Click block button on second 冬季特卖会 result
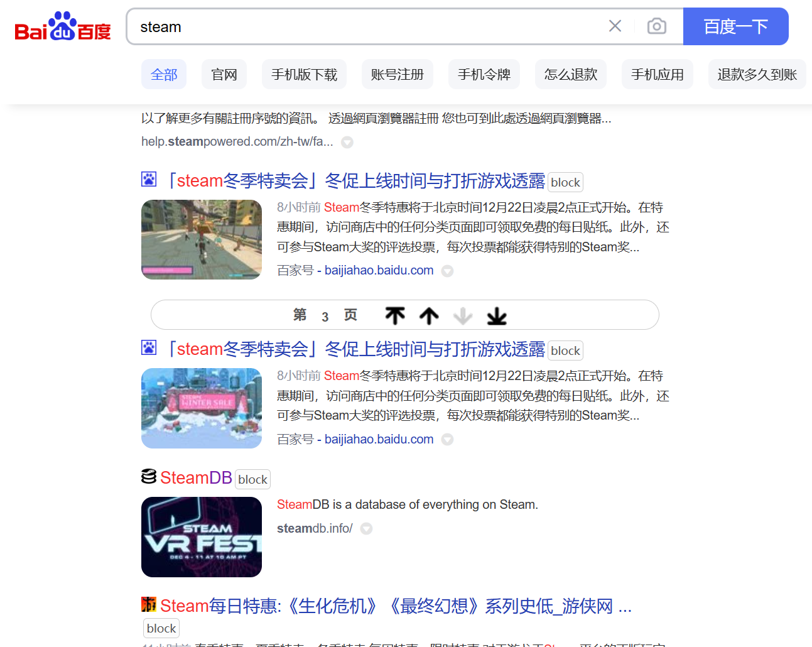 [x=565, y=351]
